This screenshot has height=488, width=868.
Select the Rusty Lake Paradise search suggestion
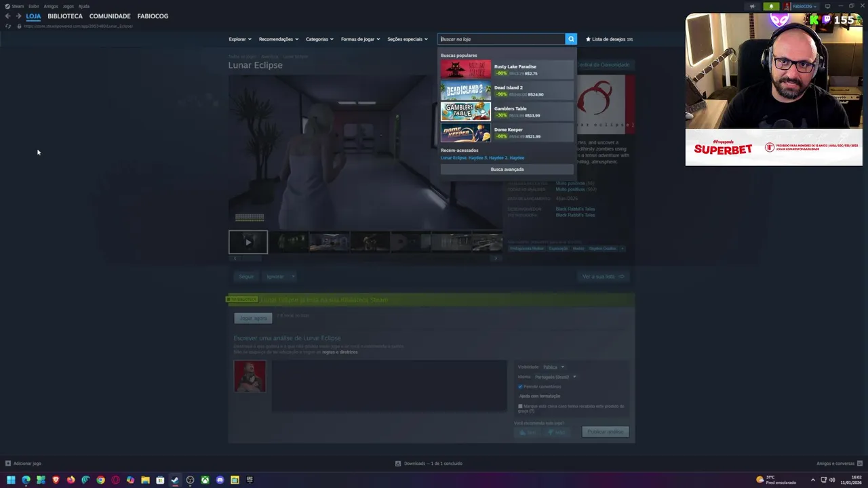point(507,70)
